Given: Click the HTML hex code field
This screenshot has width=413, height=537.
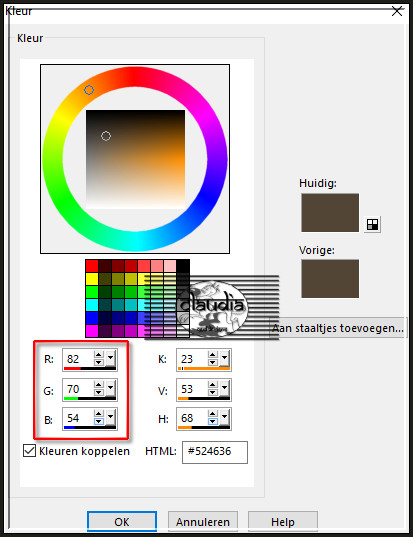Looking at the screenshot, I should [x=215, y=452].
